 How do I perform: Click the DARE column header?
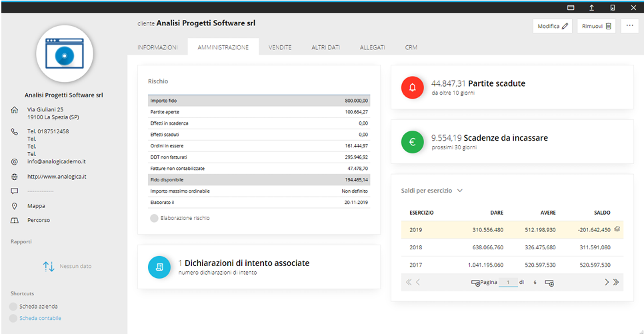497,213
